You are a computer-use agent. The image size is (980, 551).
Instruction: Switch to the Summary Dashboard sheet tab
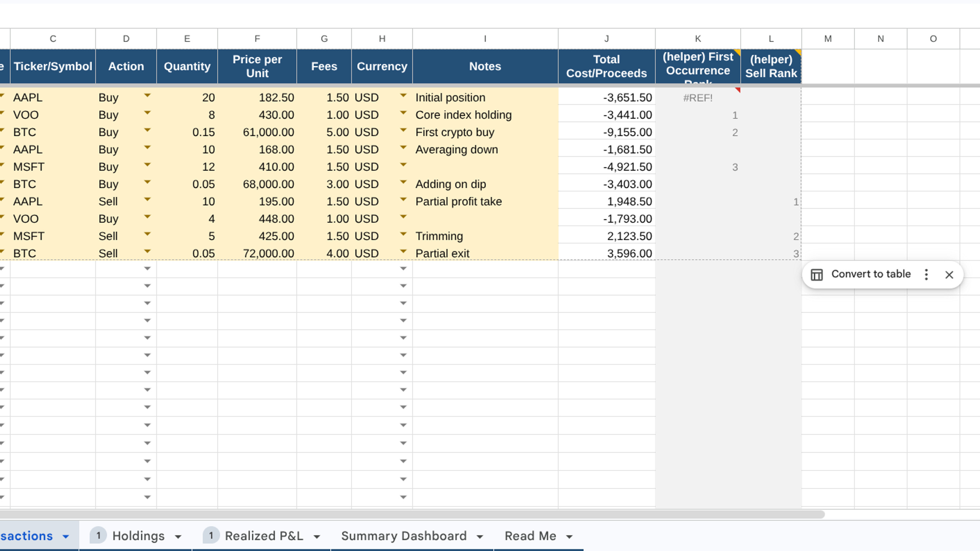click(x=404, y=536)
